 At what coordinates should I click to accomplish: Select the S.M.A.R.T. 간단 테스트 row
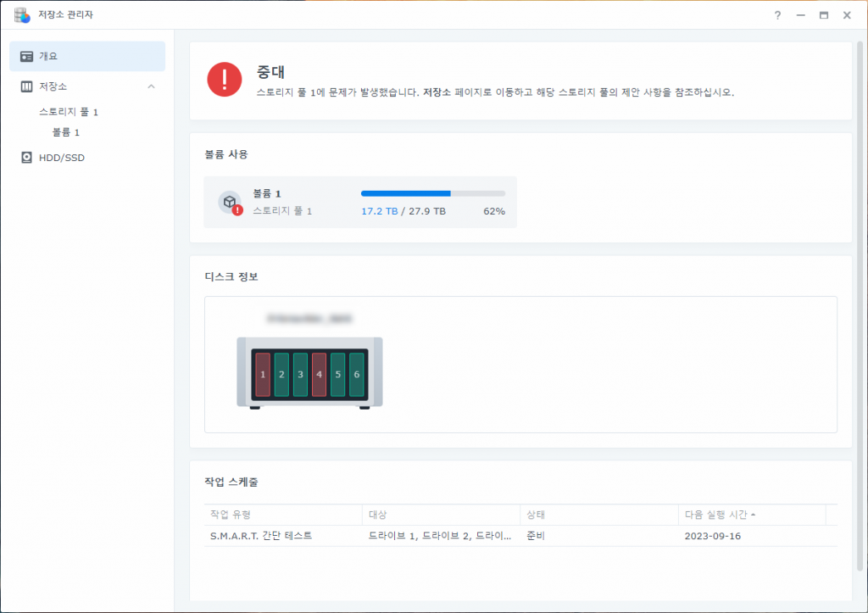[520, 536]
